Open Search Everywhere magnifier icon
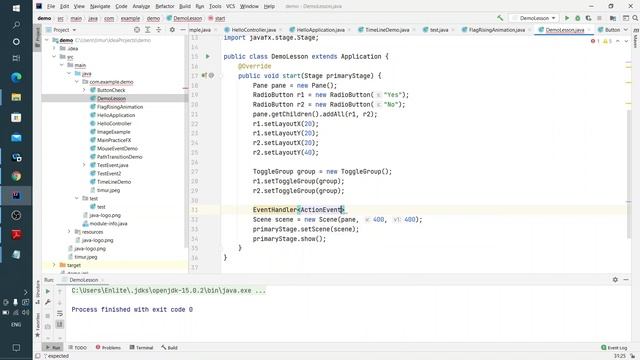Screen dimensions: 640x360 635,18
